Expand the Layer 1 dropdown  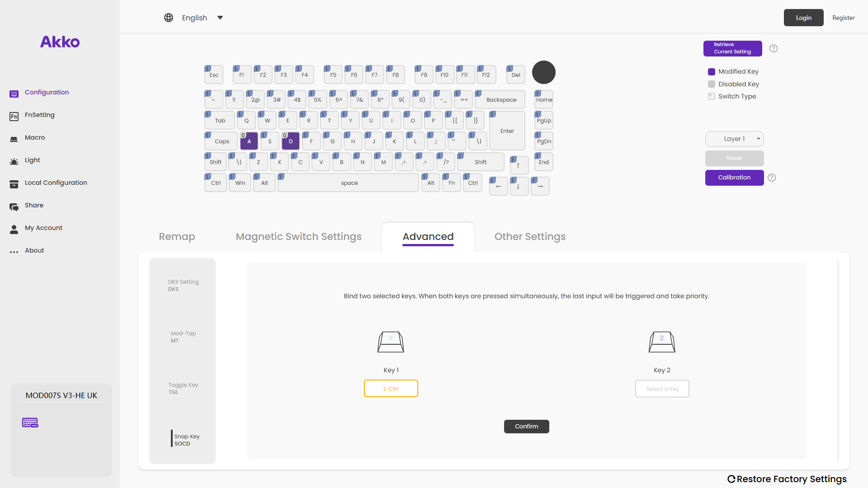coord(735,139)
